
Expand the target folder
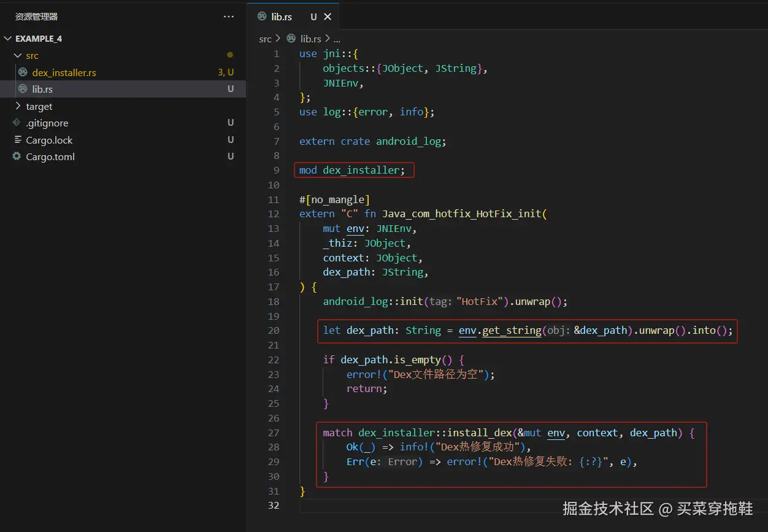(17, 106)
